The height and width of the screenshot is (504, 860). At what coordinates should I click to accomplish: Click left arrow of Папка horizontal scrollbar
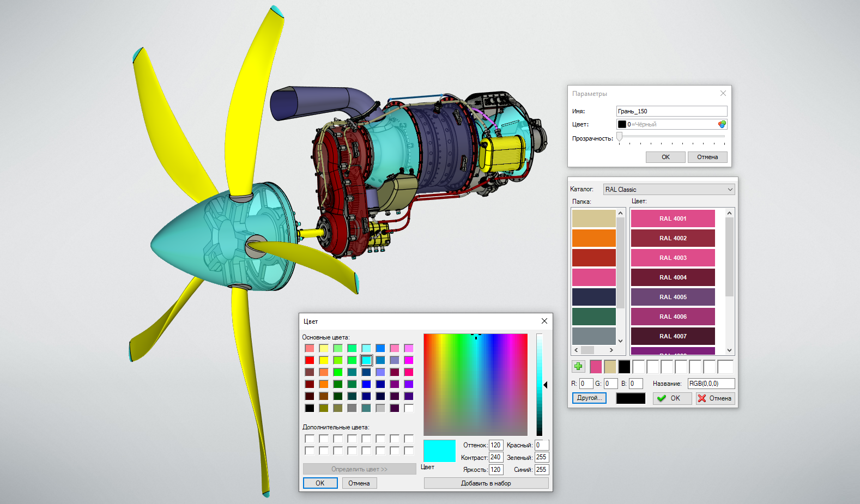coord(577,350)
